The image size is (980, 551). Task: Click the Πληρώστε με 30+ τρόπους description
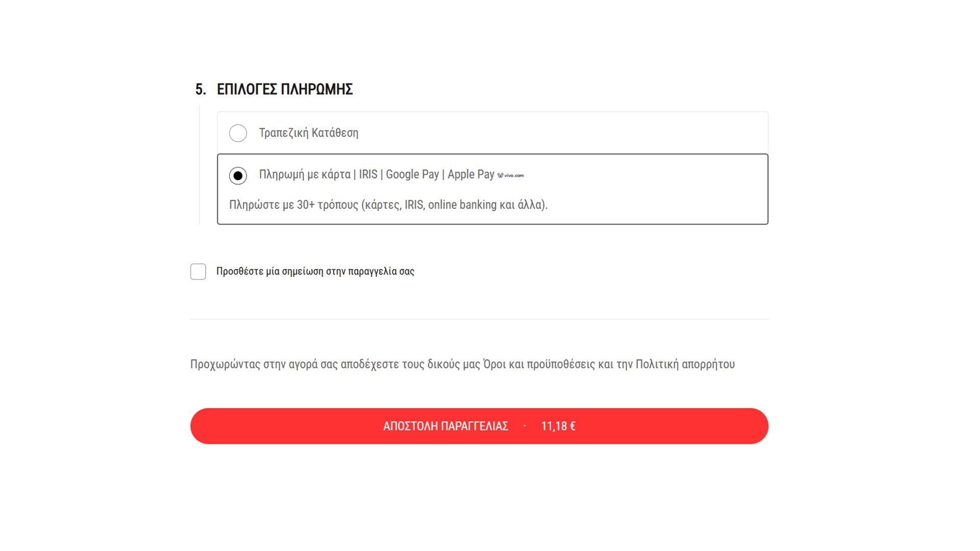388,205
